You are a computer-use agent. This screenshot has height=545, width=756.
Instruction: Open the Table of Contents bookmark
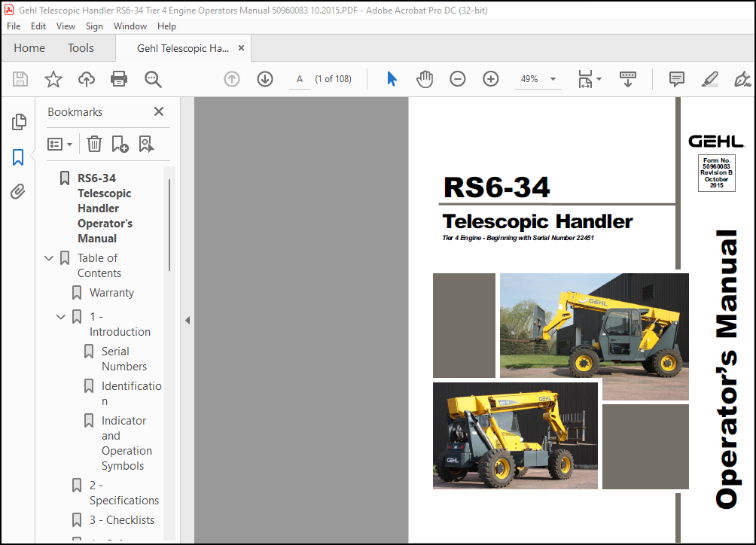coord(99,266)
